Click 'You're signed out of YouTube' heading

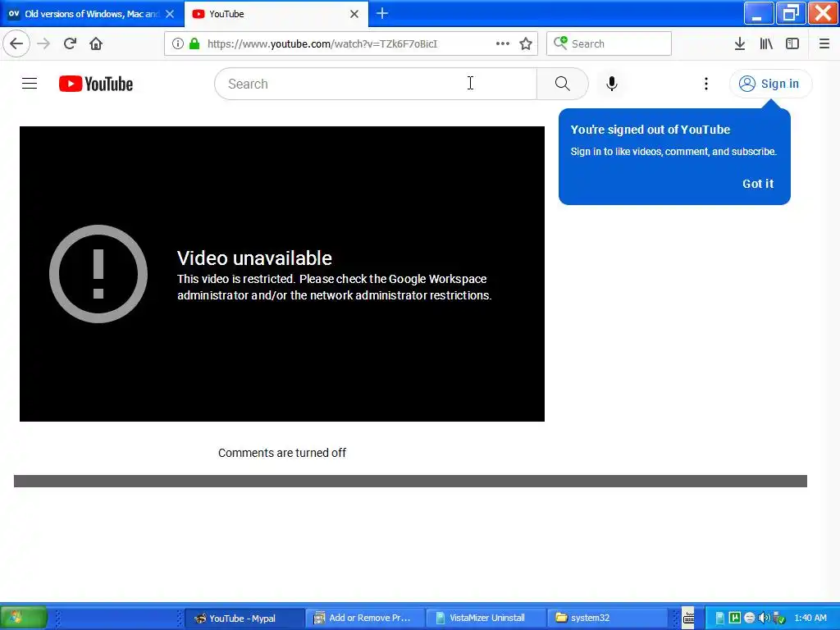(x=650, y=130)
